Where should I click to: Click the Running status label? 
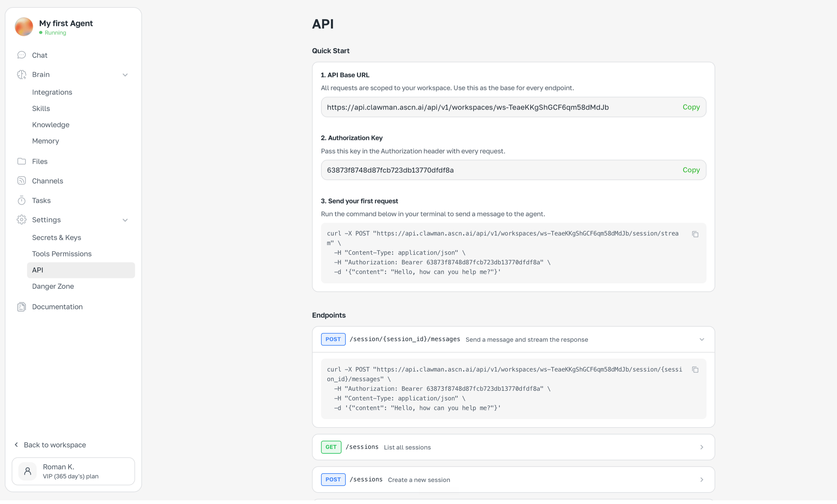(x=55, y=33)
